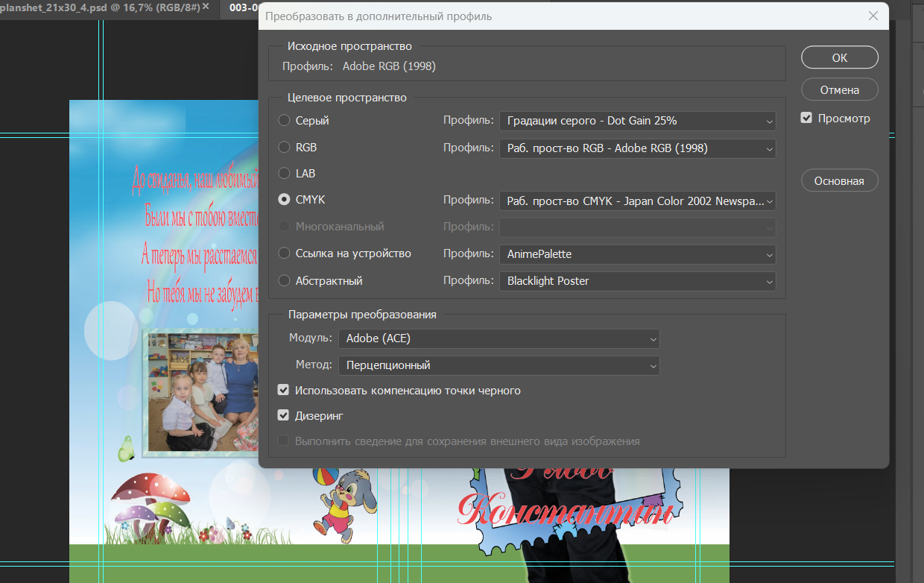This screenshot has height=583, width=924.
Task: Change the Метод Перцепционный dropdown
Action: pos(499,365)
